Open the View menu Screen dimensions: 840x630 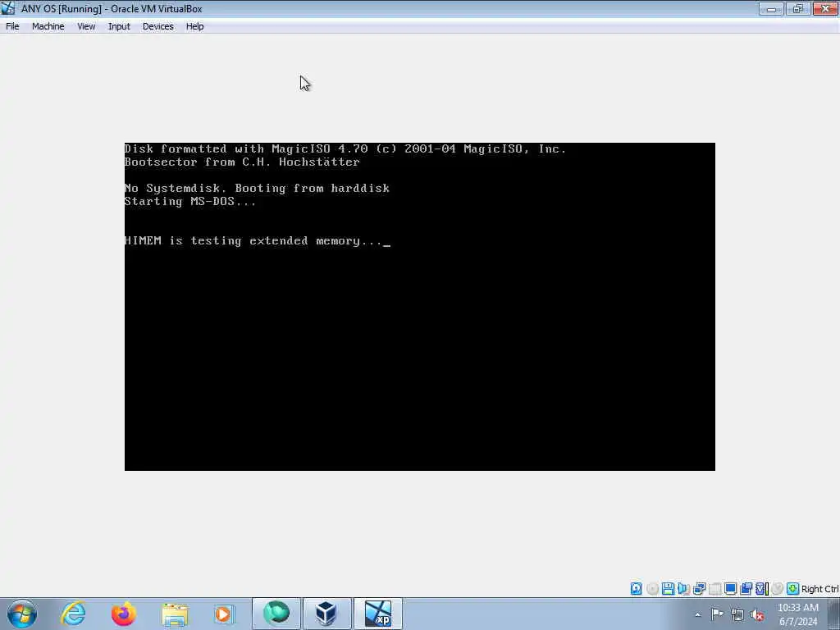pos(86,26)
